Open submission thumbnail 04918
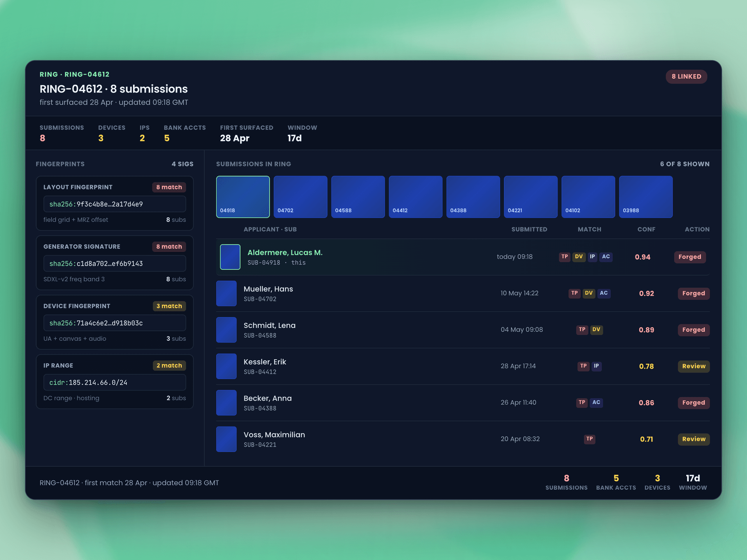This screenshot has width=747, height=560. (x=243, y=197)
